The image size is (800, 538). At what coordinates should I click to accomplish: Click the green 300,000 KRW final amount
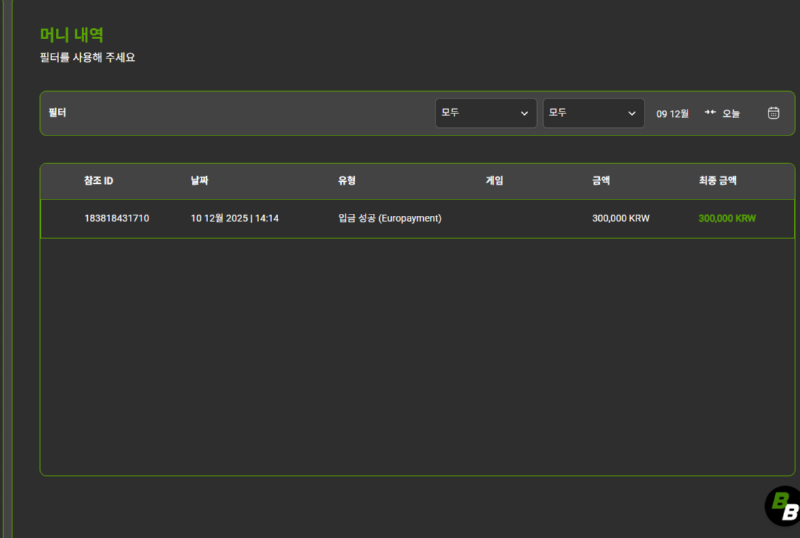[x=727, y=218]
